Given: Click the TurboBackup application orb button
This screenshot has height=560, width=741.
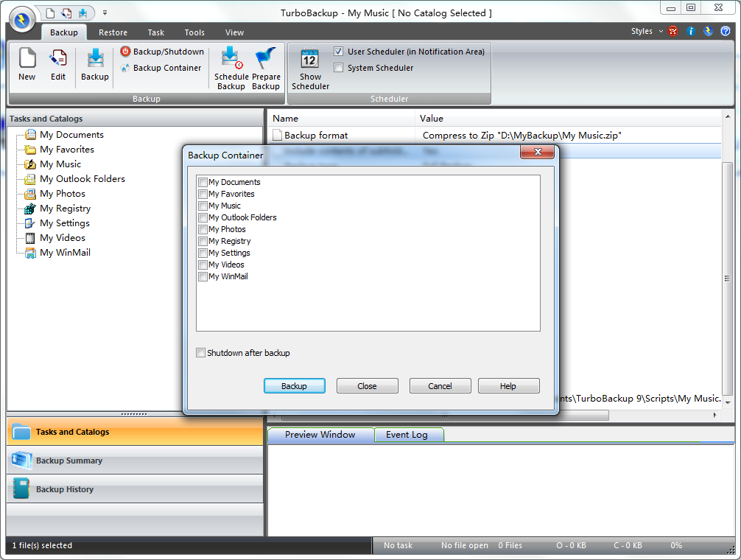Looking at the screenshot, I should tap(22, 21).
